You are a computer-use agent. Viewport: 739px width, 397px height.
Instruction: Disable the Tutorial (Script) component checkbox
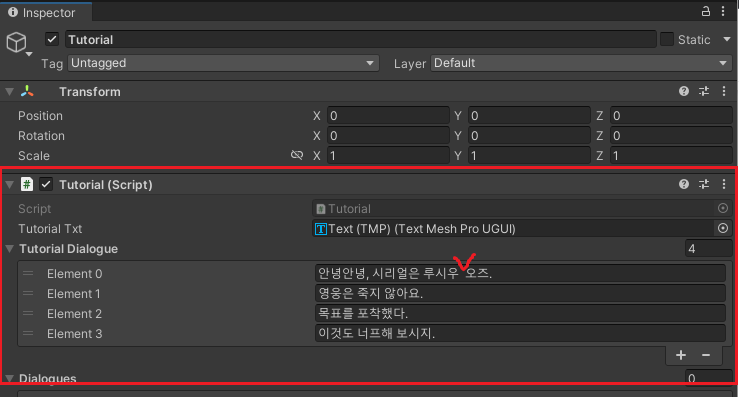pyautogui.click(x=46, y=184)
